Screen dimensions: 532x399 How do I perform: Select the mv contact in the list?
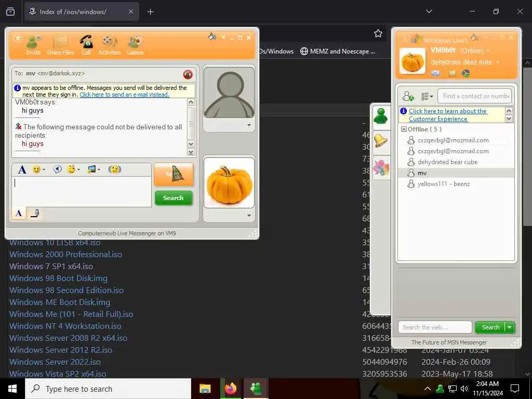456,173
